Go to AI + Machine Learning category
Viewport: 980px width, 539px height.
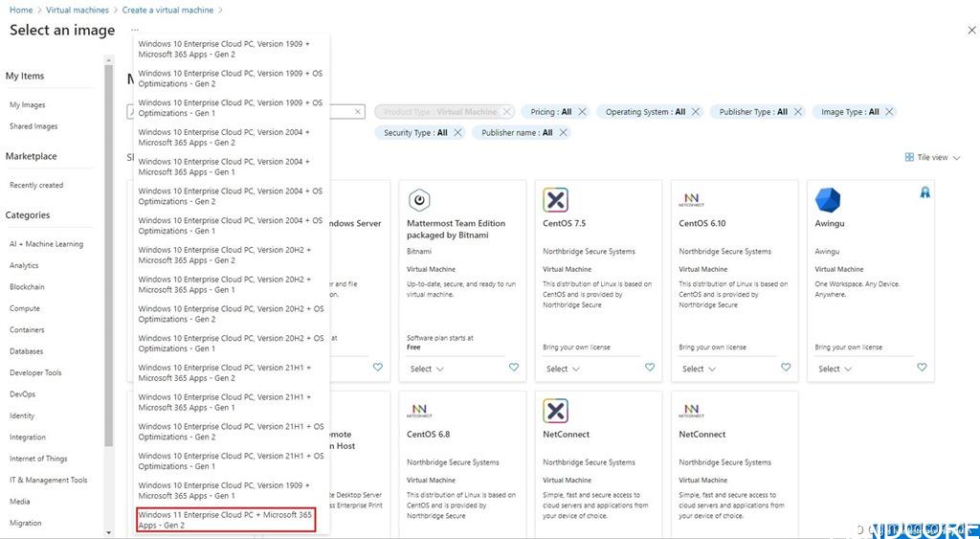(46, 244)
